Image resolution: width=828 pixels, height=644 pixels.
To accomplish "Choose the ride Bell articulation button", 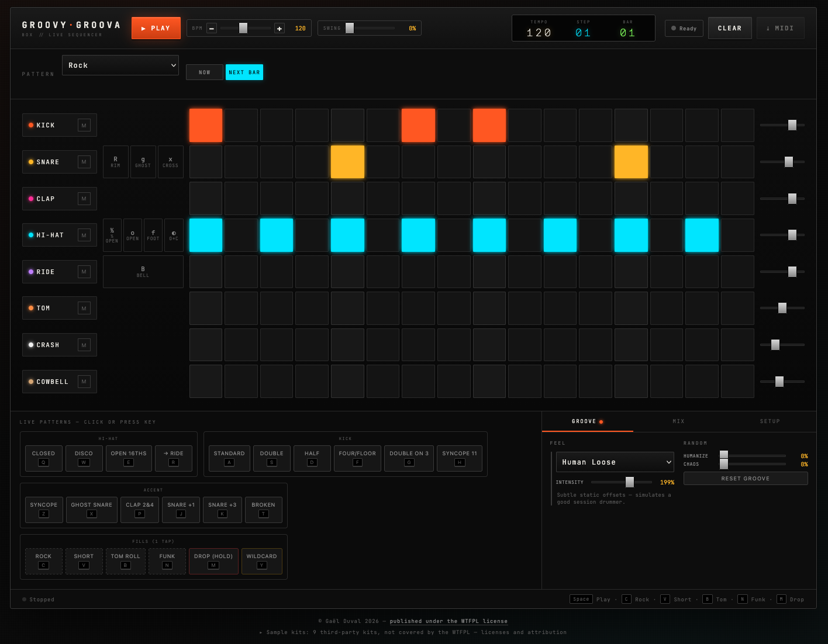I will [x=143, y=272].
